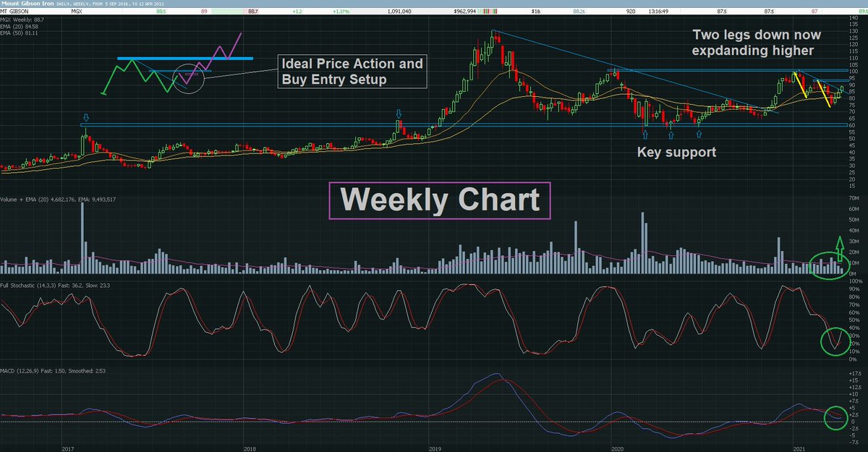
Task: Click the Mount Gibson Iron chart title
Action: [x=28, y=4]
